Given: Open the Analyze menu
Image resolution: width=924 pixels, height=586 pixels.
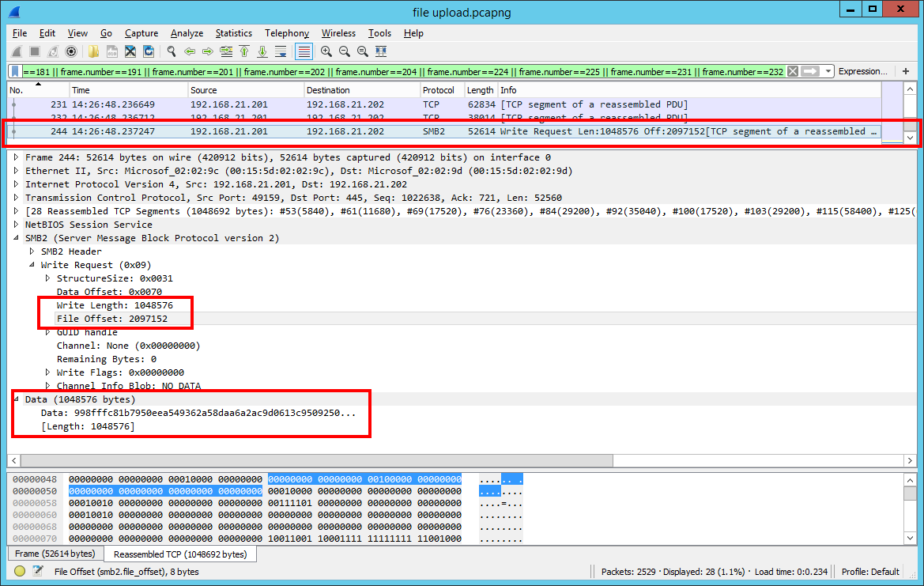Looking at the screenshot, I should click(x=187, y=33).
